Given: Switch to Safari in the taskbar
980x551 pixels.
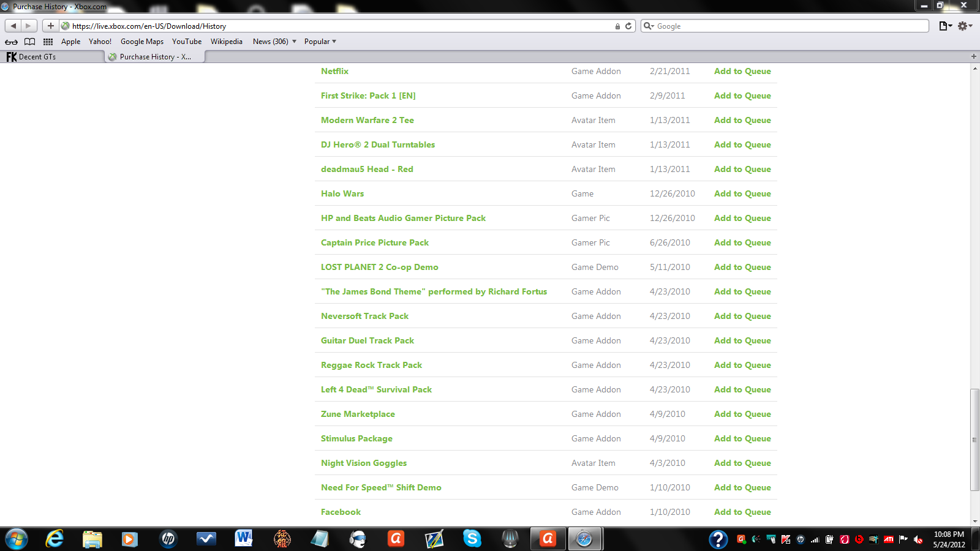Looking at the screenshot, I should coord(585,539).
